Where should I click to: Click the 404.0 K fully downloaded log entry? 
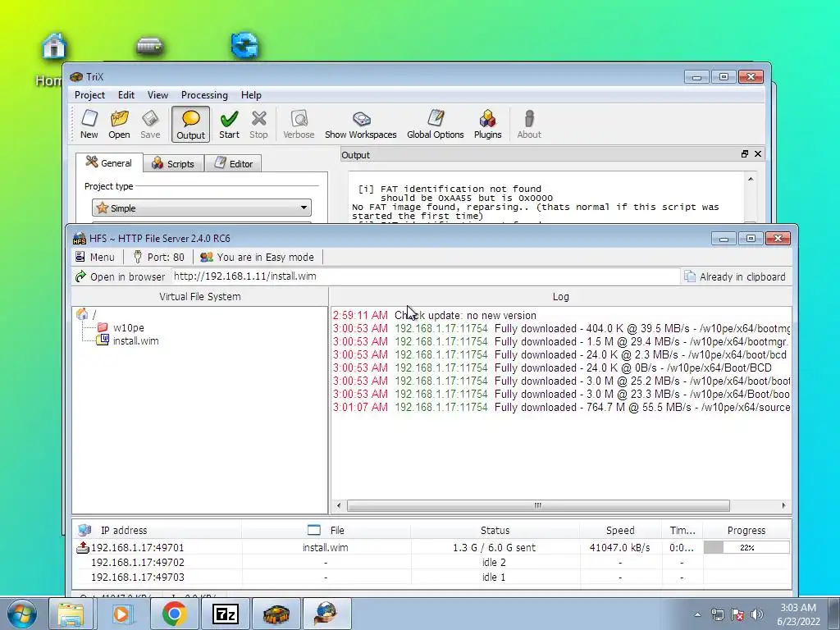pos(561,328)
